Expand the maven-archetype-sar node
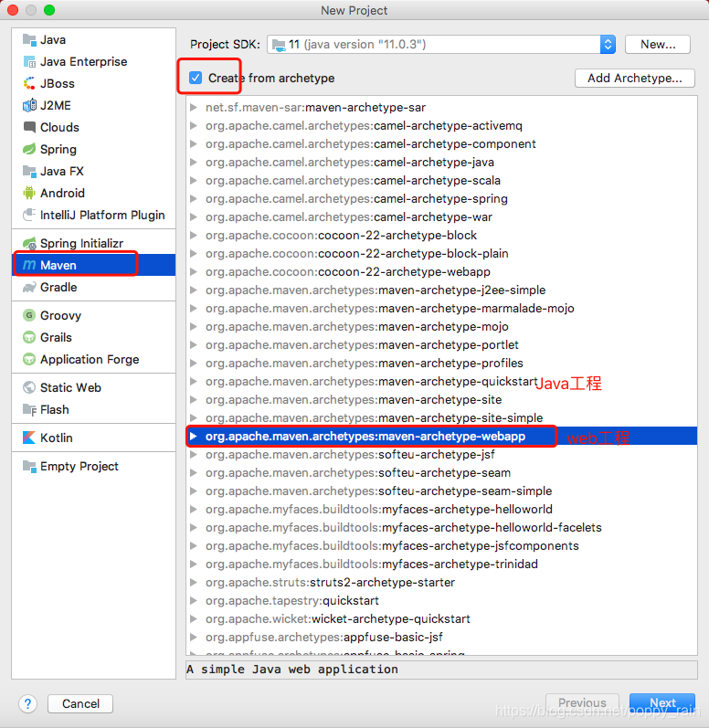The image size is (709, 728). click(194, 107)
